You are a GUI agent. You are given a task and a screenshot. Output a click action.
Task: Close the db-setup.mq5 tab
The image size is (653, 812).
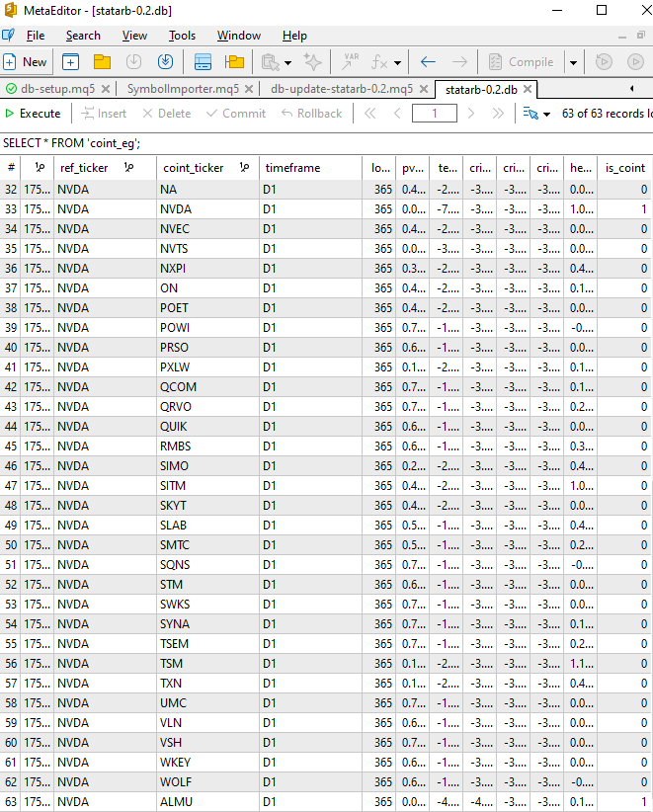click(x=106, y=89)
